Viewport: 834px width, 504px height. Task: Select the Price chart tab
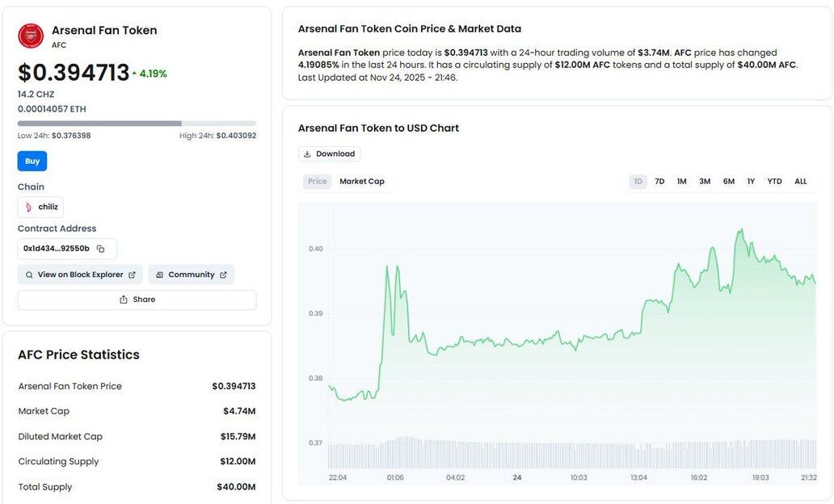[318, 182]
